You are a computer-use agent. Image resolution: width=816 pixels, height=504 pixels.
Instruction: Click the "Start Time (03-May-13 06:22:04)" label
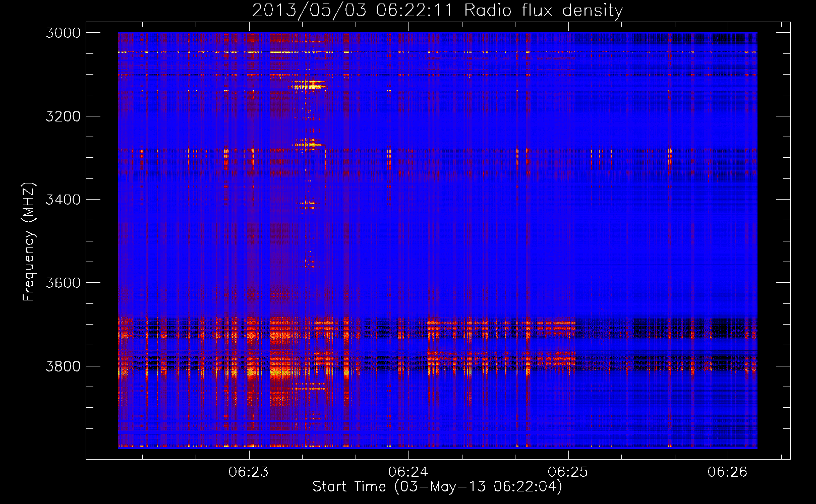click(437, 487)
